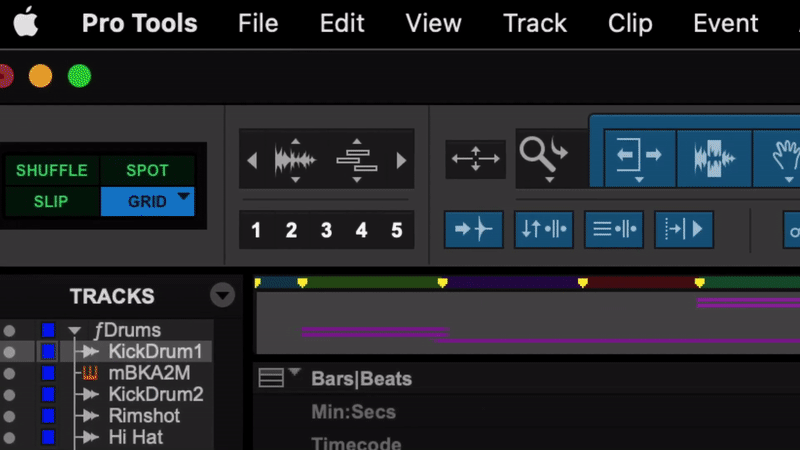
Task: Enable Shuffle edit mode
Action: (52, 170)
